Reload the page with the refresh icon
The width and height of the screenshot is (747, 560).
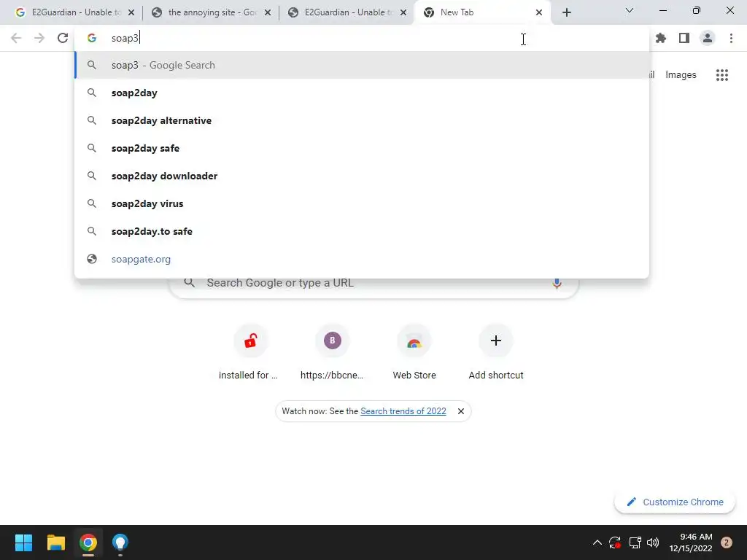pos(63,38)
